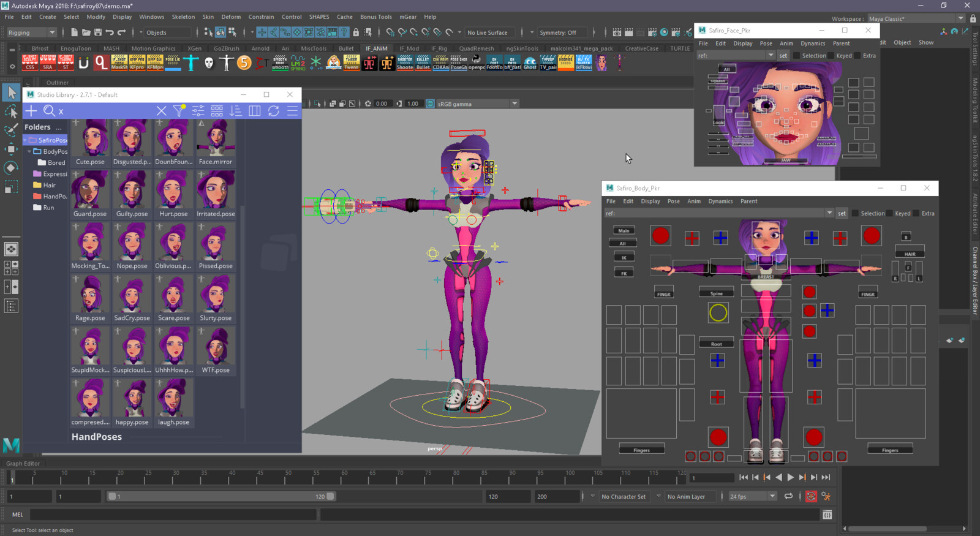Switch to the ngSkinTools shelf tab

tap(522, 48)
